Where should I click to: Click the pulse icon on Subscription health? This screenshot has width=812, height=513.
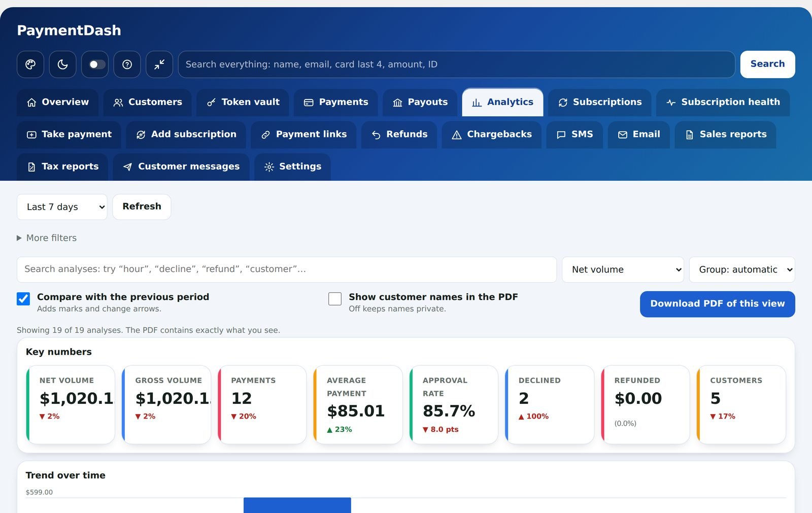point(671,102)
